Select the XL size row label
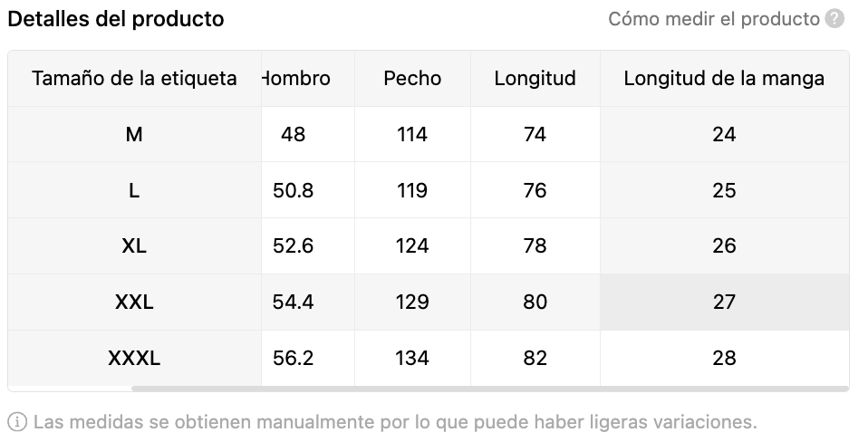The width and height of the screenshot is (868, 442). tap(134, 245)
